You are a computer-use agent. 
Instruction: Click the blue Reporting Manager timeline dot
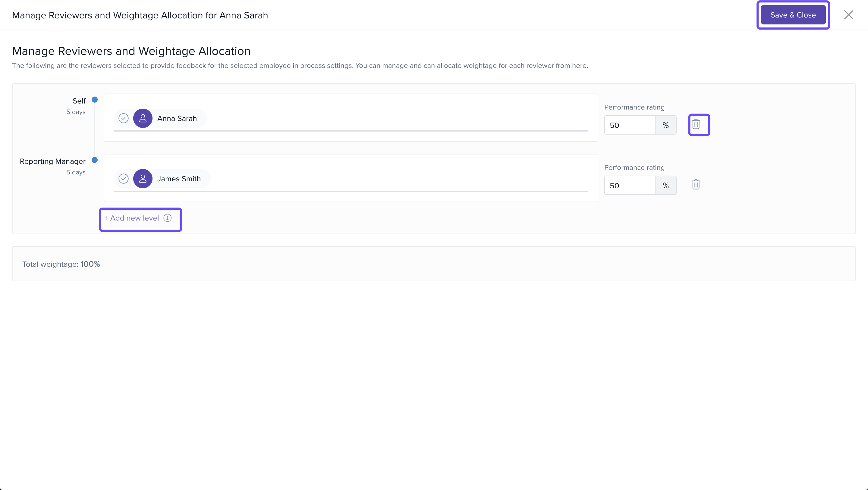[x=95, y=160]
